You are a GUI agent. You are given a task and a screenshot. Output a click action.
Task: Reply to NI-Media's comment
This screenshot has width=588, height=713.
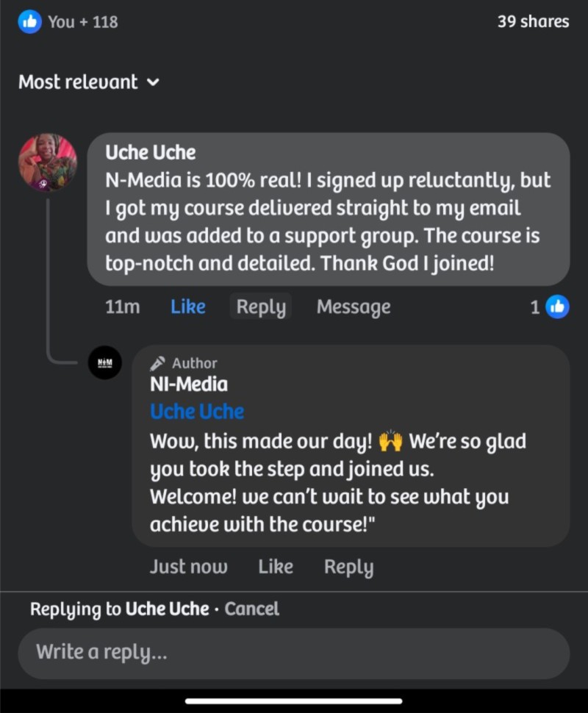[349, 567]
